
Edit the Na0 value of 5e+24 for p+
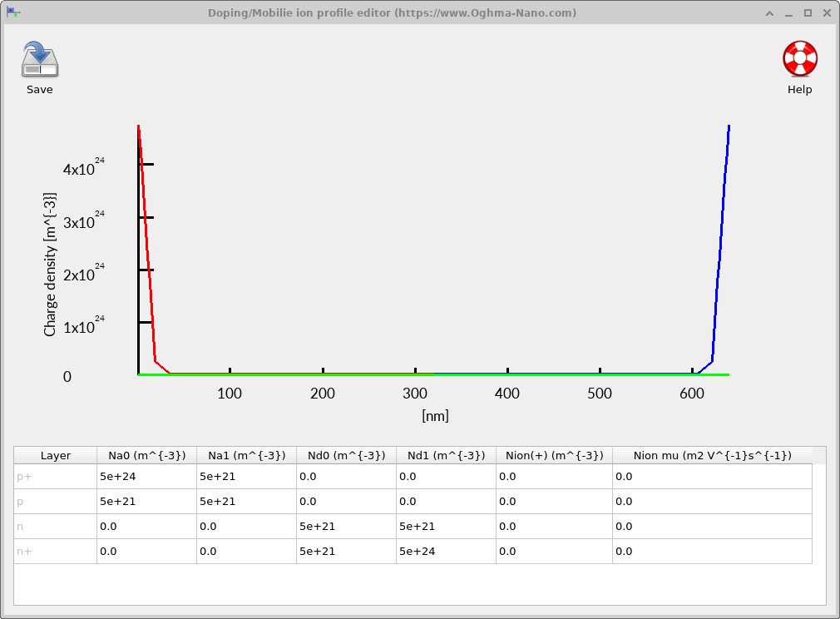(146, 476)
